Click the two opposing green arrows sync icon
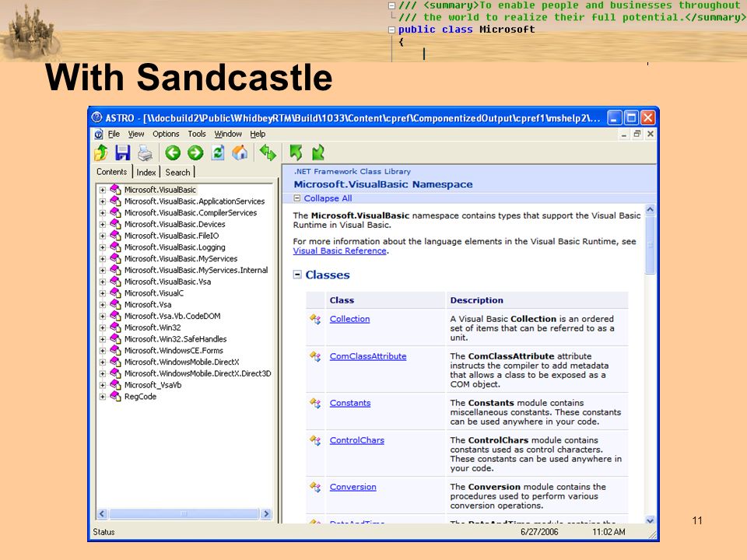The width and height of the screenshot is (747, 560). pyautogui.click(x=268, y=153)
